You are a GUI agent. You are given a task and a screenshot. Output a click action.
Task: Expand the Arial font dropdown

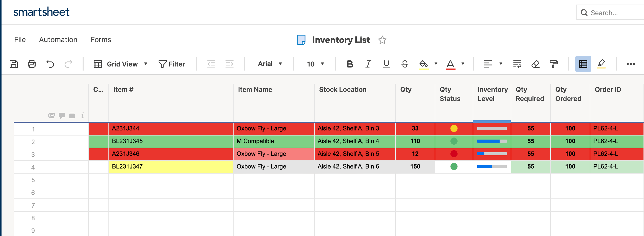(270, 64)
